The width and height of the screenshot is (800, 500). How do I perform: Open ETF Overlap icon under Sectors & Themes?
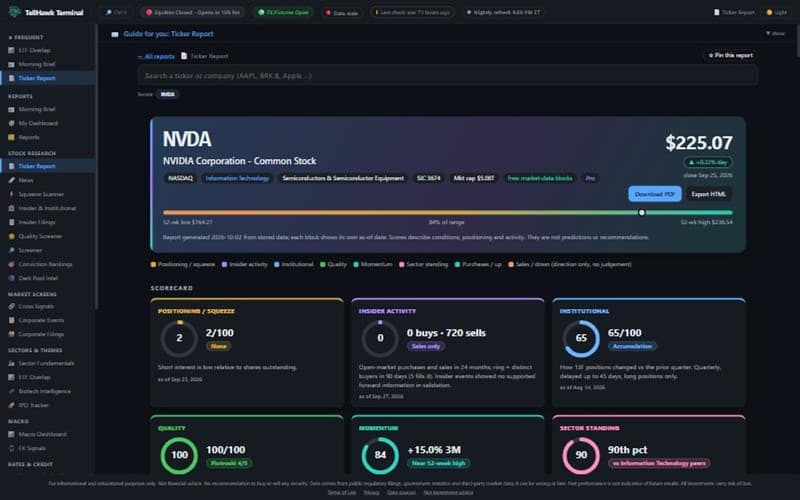[11, 377]
